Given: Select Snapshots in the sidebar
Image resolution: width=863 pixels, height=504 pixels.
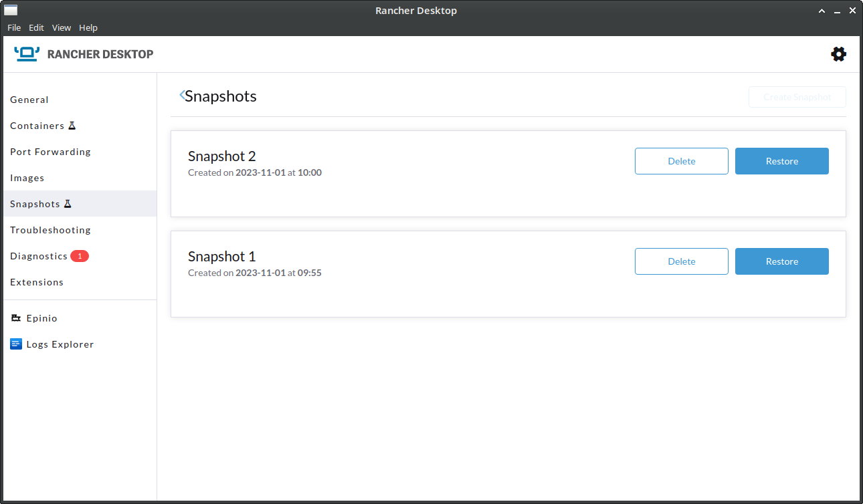Looking at the screenshot, I should coord(80,204).
